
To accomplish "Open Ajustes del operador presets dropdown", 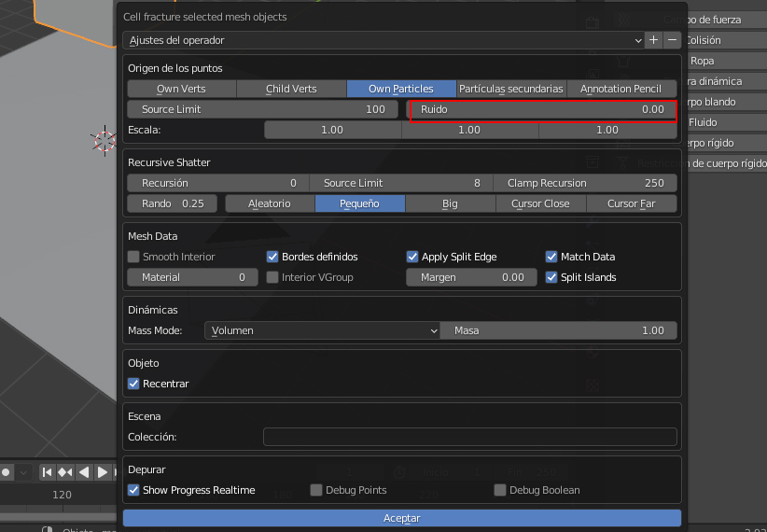I will tap(383, 40).
